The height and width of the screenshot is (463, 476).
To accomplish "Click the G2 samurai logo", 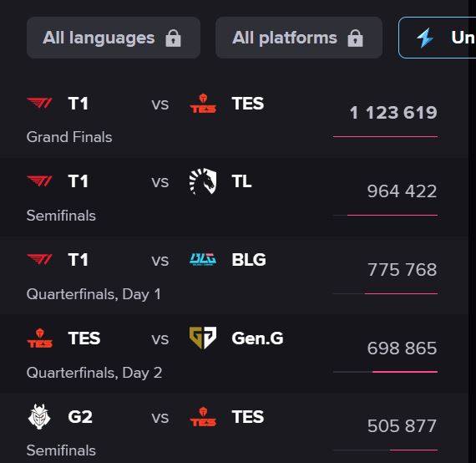I will [x=39, y=416].
